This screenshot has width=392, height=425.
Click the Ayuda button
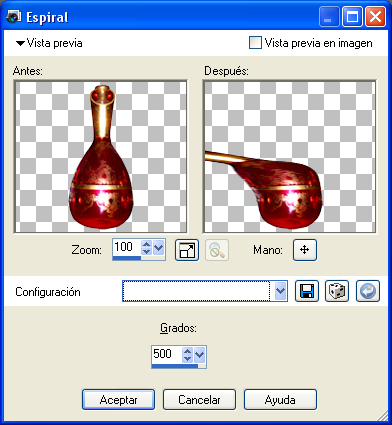pos(280,400)
